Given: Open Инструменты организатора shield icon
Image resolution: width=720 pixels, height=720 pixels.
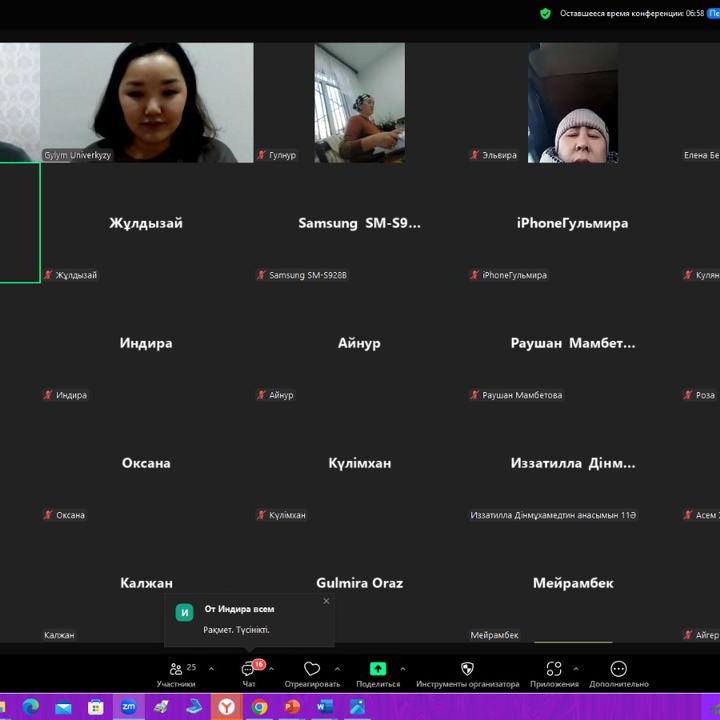Looking at the screenshot, I should pyautogui.click(x=467, y=669).
